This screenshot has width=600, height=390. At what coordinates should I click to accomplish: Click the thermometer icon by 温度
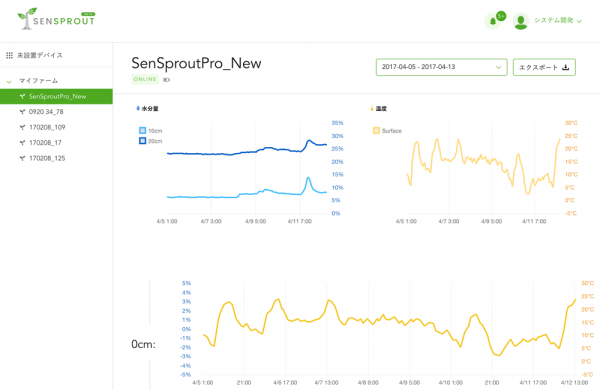[372, 109]
